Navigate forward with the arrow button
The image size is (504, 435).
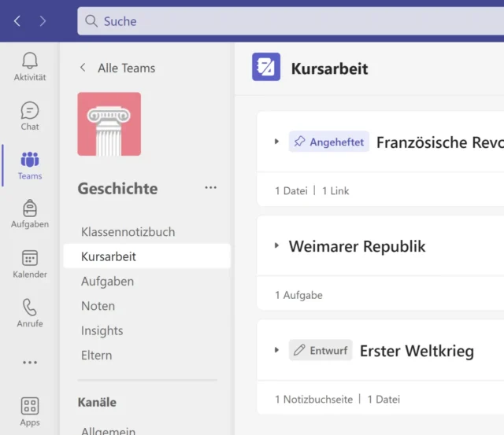[43, 21]
